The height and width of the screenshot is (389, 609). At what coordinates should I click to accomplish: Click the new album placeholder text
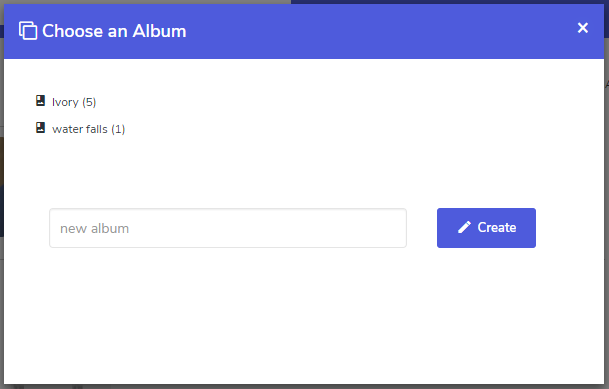(x=94, y=228)
